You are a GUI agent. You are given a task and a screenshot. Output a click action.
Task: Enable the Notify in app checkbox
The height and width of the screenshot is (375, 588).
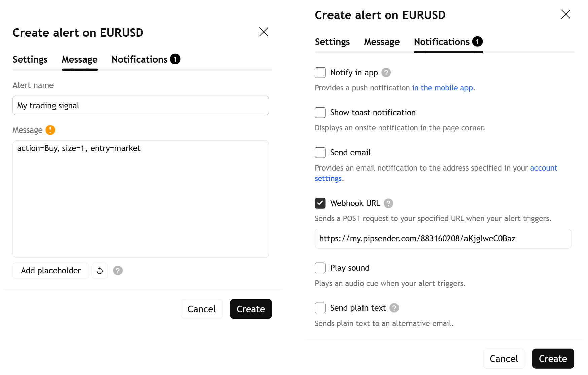click(x=320, y=73)
